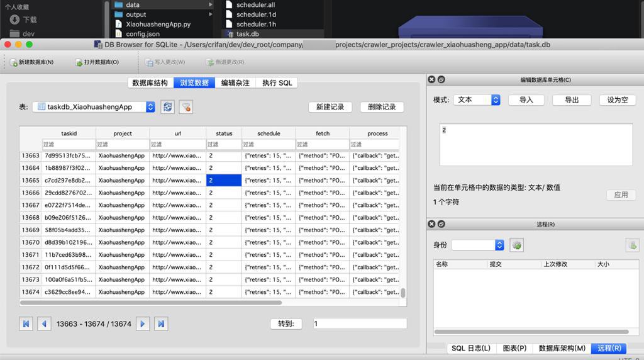This screenshot has width=644, height=360.
Task: Go to the next page of records
Action: click(x=143, y=324)
